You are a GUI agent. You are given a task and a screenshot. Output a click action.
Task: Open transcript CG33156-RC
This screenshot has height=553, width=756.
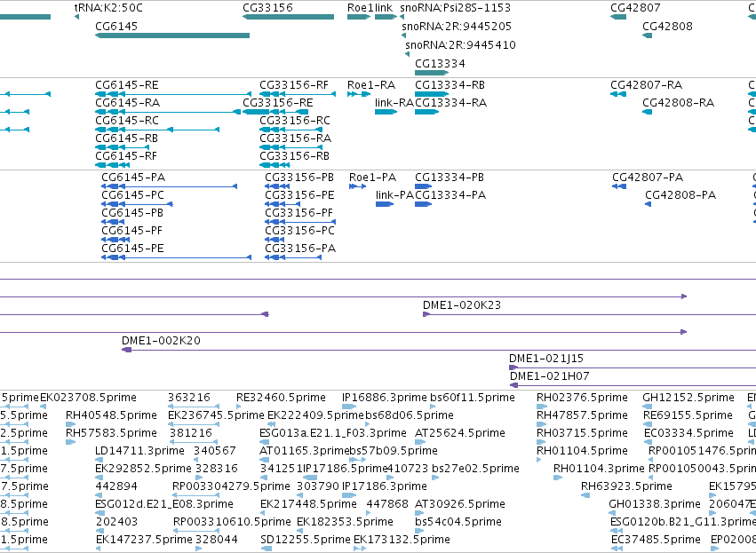tap(295, 121)
